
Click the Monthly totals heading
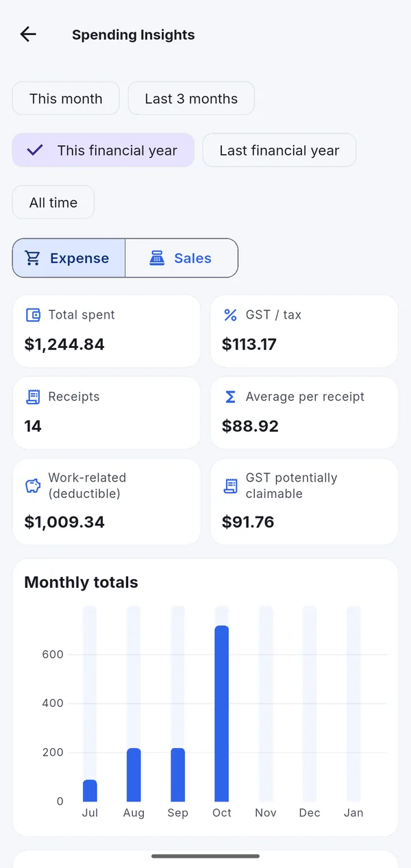click(x=82, y=582)
